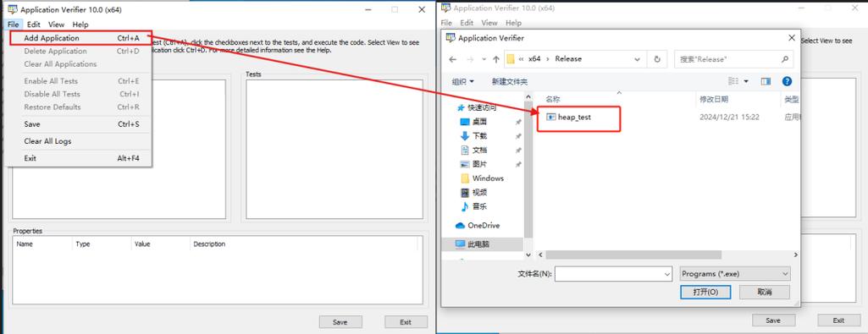Click Value column in Properties table
868x334 pixels.
[x=142, y=244]
